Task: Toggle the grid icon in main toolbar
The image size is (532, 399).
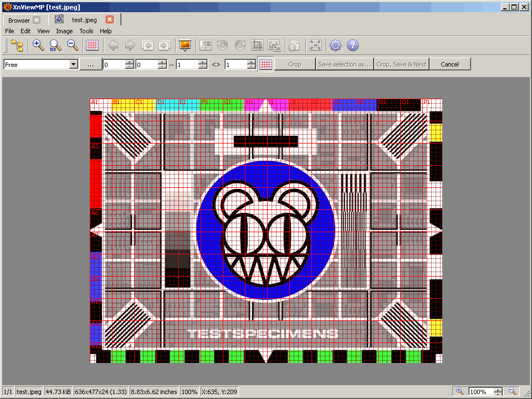Action: point(93,45)
